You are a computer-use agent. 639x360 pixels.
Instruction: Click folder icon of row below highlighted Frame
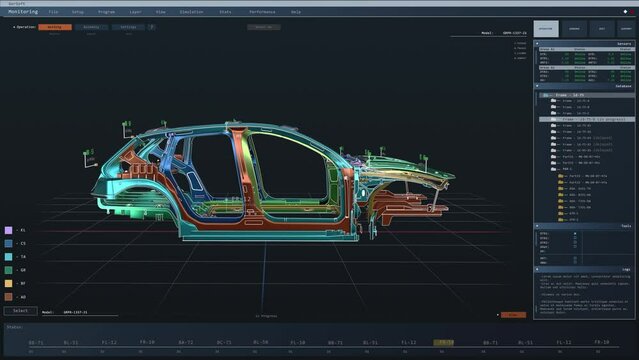coord(553,126)
